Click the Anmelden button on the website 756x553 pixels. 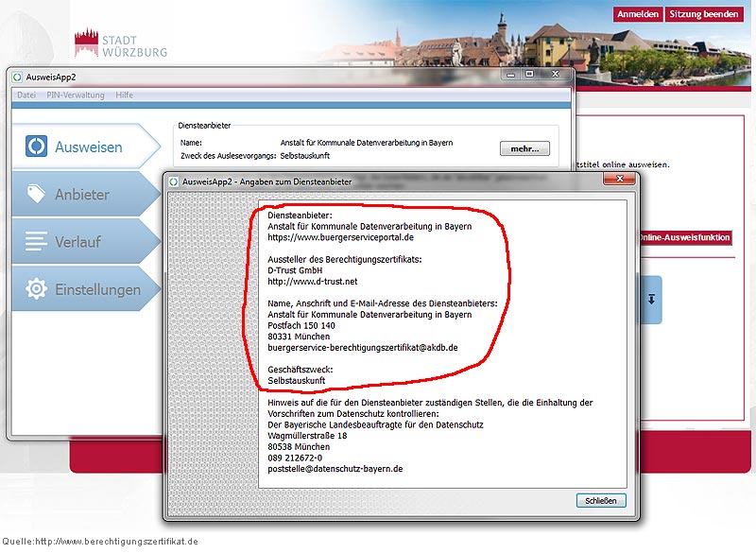pyautogui.click(x=638, y=14)
